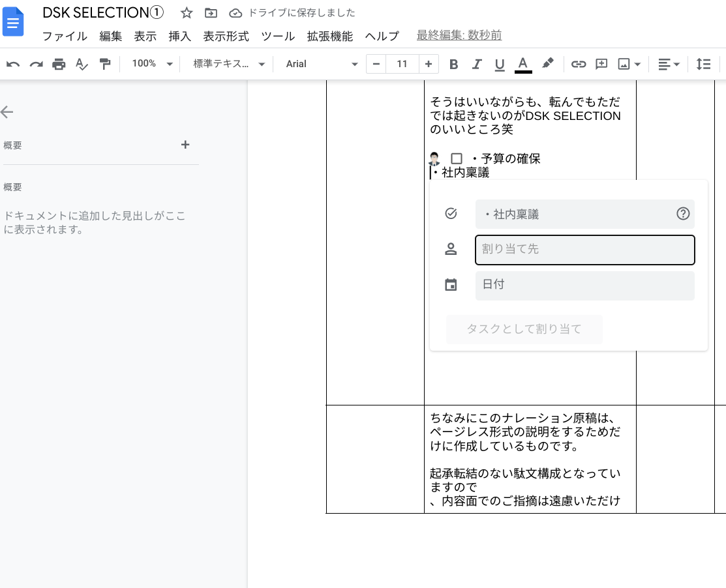Check the cloud save status icon
The width and height of the screenshot is (726, 588).
(x=235, y=13)
